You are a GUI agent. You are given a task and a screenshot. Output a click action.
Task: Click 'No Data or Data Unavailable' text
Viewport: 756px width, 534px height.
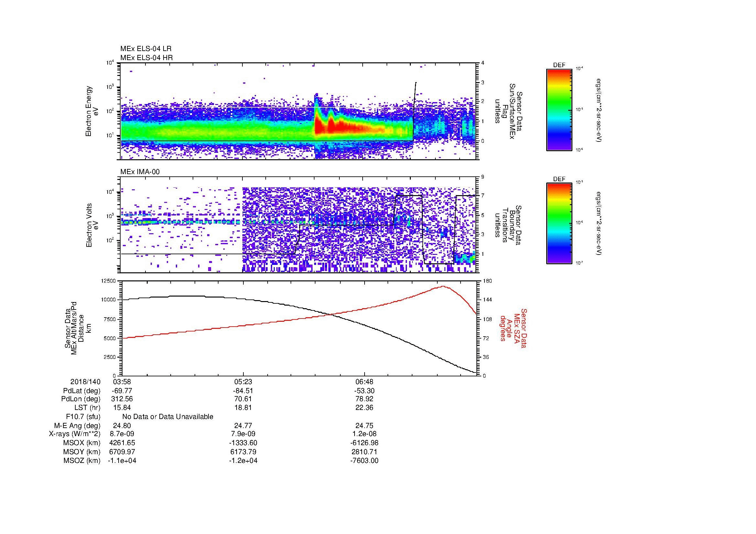168,417
